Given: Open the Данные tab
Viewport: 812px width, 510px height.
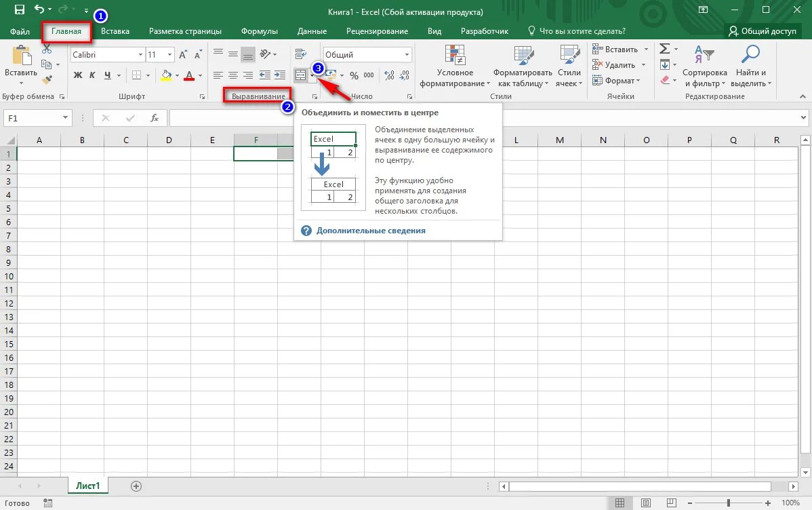Looking at the screenshot, I should (312, 31).
